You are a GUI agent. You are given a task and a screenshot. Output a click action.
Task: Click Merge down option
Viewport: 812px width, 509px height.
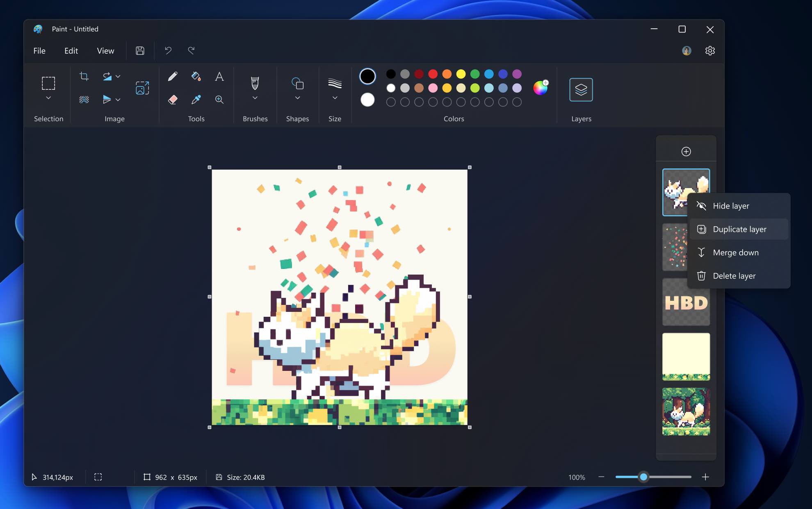point(736,252)
